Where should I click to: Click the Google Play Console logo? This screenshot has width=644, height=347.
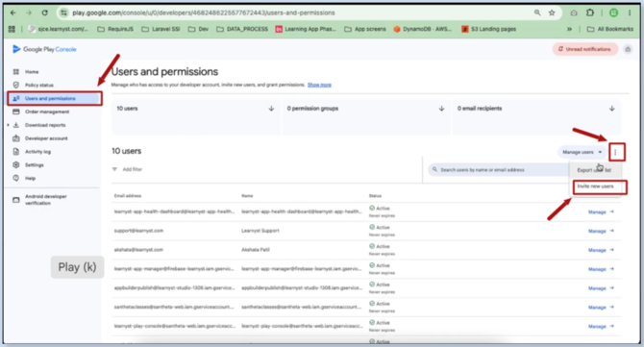pyautogui.click(x=44, y=49)
